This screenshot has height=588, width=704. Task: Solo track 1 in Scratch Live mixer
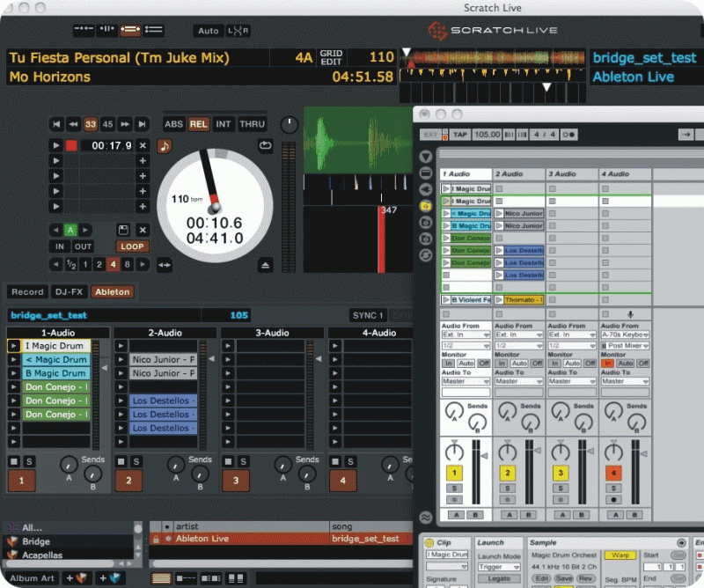point(29,461)
